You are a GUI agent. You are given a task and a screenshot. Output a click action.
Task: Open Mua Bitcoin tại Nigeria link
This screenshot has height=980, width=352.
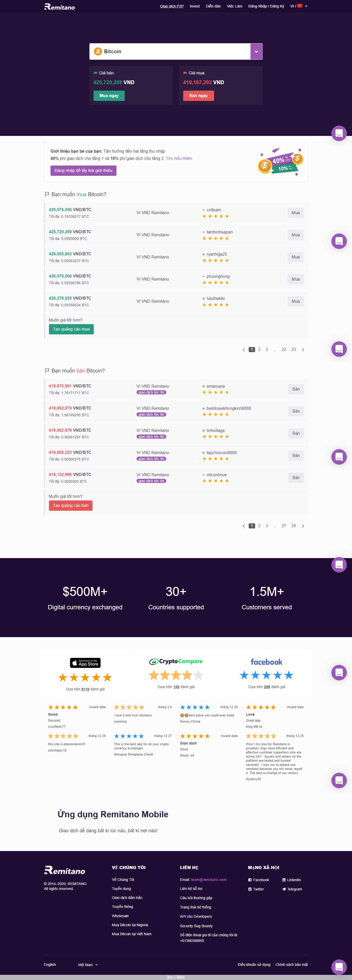130,925
